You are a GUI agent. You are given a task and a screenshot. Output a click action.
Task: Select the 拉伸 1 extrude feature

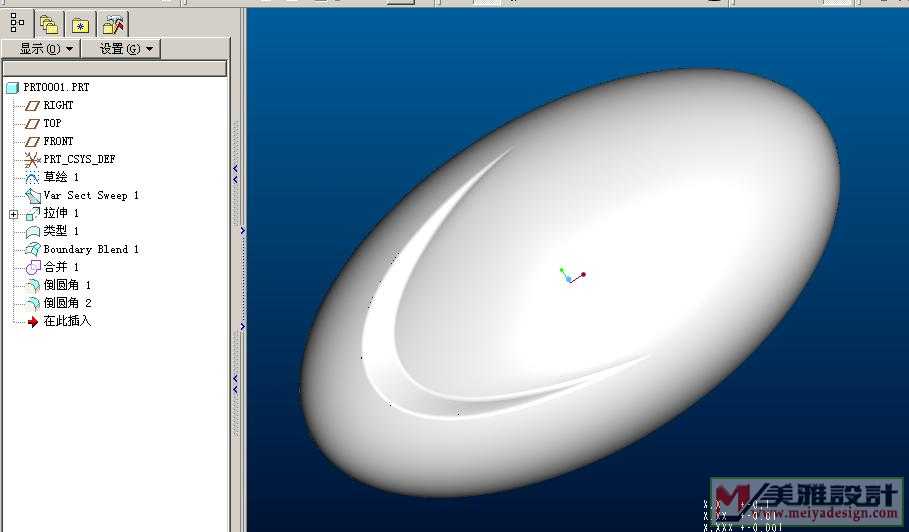click(61, 213)
